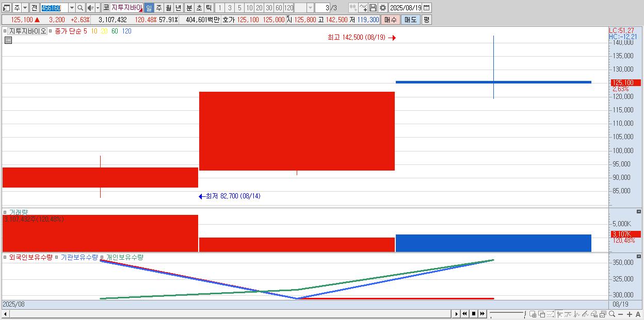Click the zoom range slider in bottom bar
644x320 pixels.
click(x=508, y=314)
